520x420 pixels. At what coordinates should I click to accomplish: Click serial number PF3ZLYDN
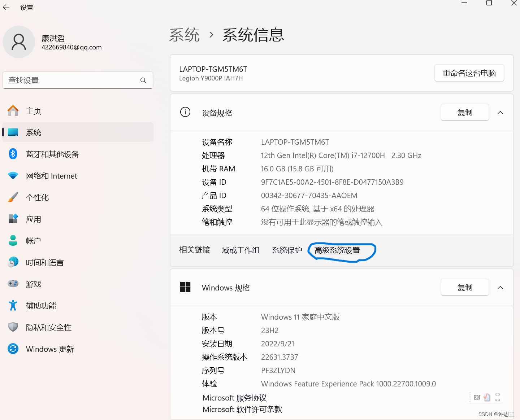coord(278,371)
